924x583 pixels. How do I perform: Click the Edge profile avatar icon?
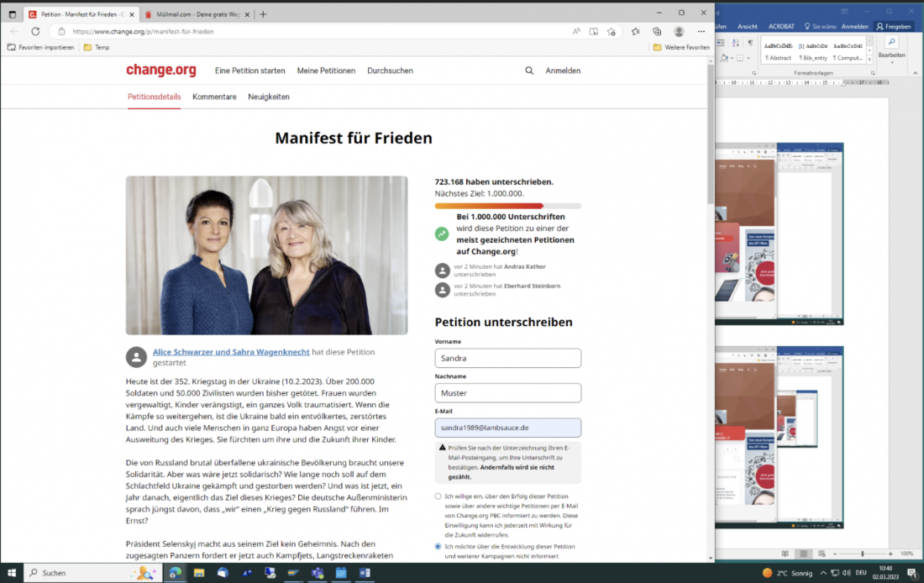point(679,31)
